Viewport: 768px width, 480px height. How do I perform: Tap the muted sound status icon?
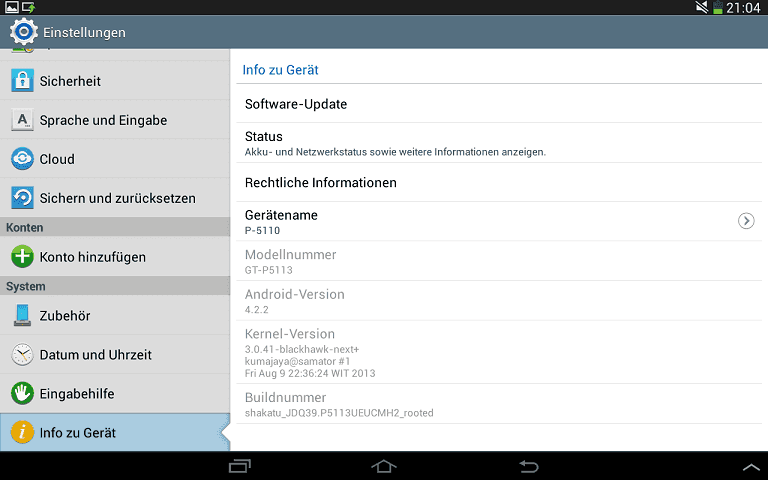coord(702,7)
